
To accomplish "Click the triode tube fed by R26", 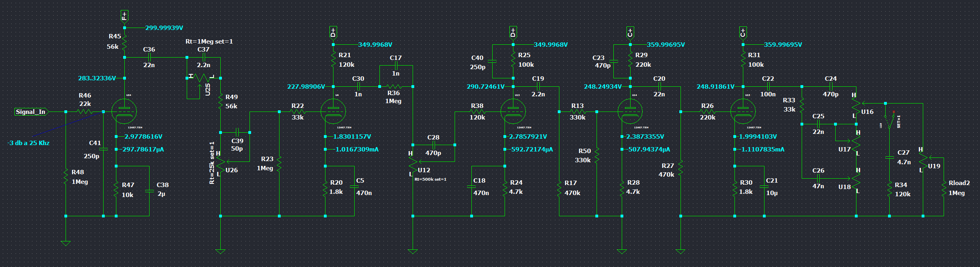I will [742, 112].
